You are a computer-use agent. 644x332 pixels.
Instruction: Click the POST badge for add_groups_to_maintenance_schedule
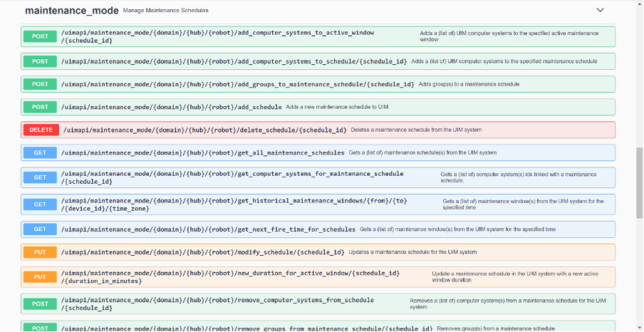point(40,84)
